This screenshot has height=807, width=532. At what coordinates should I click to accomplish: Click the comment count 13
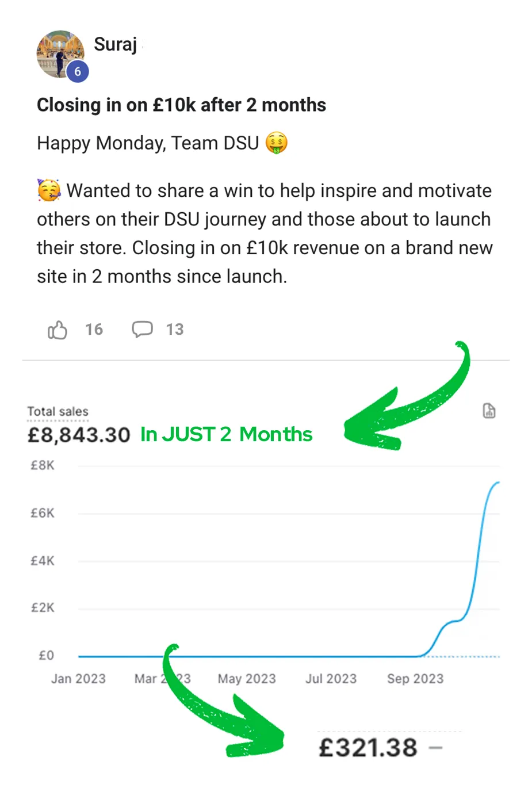coord(175,329)
